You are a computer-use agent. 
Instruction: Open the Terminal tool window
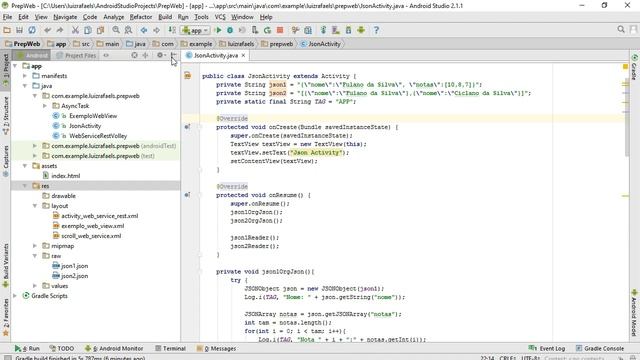[x=171, y=348]
